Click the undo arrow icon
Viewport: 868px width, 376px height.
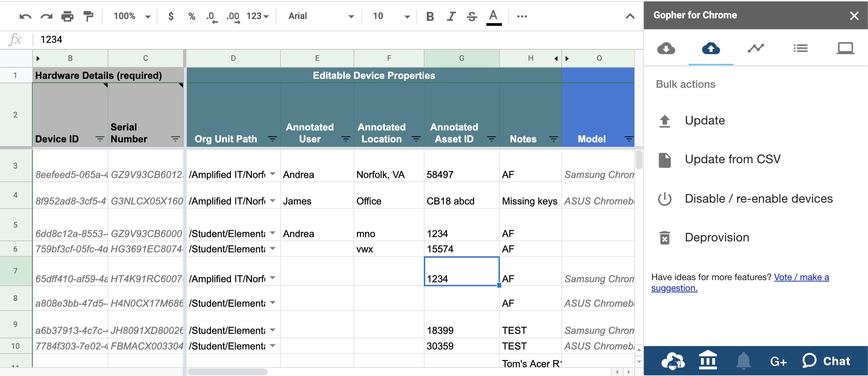coord(25,16)
